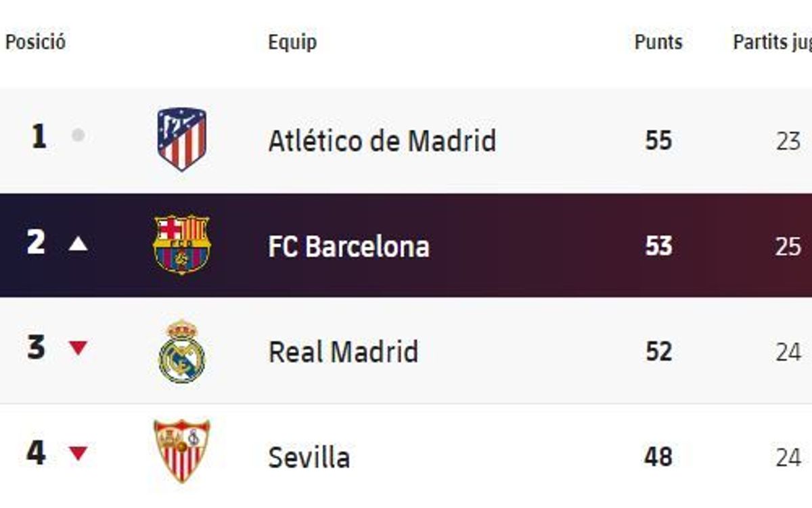Open the Real Madrid team name

344,352
